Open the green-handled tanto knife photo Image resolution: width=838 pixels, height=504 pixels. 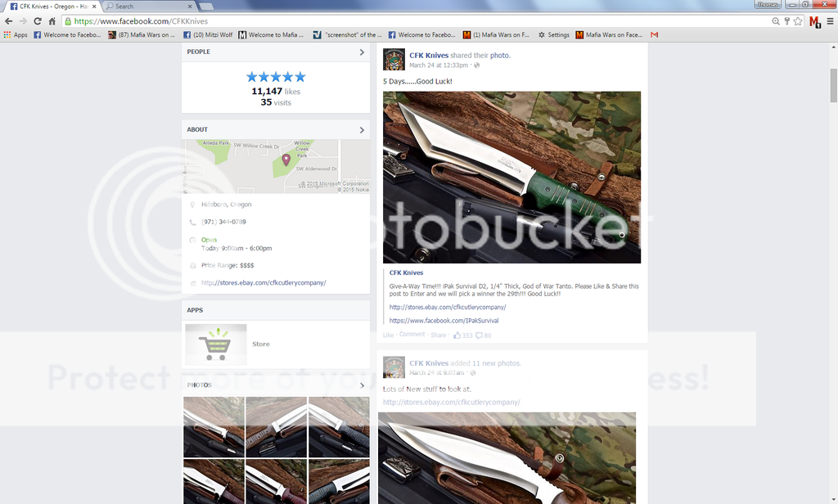[511, 177]
